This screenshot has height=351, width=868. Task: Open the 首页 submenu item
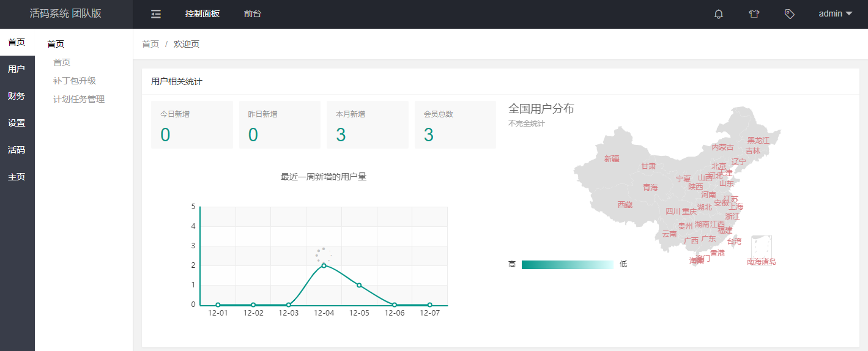pyautogui.click(x=62, y=62)
